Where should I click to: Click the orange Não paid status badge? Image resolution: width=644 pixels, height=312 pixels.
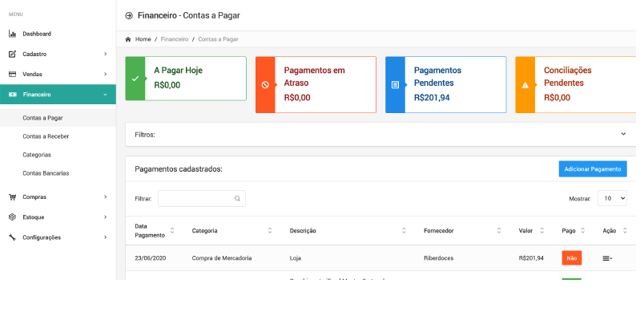[x=572, y=258]
